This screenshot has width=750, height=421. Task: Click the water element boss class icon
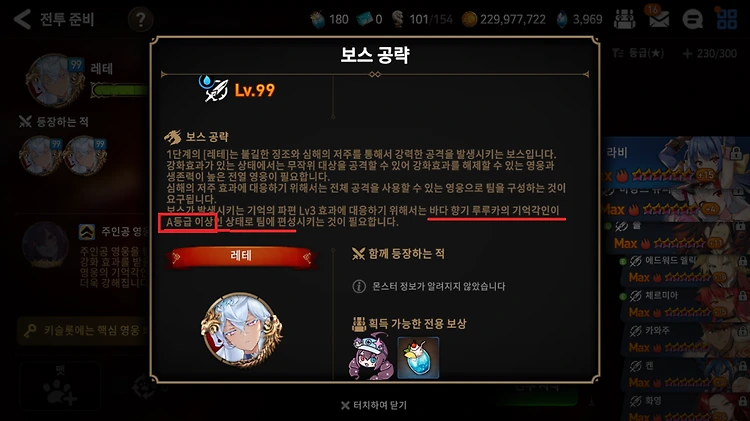coord(213,89)
